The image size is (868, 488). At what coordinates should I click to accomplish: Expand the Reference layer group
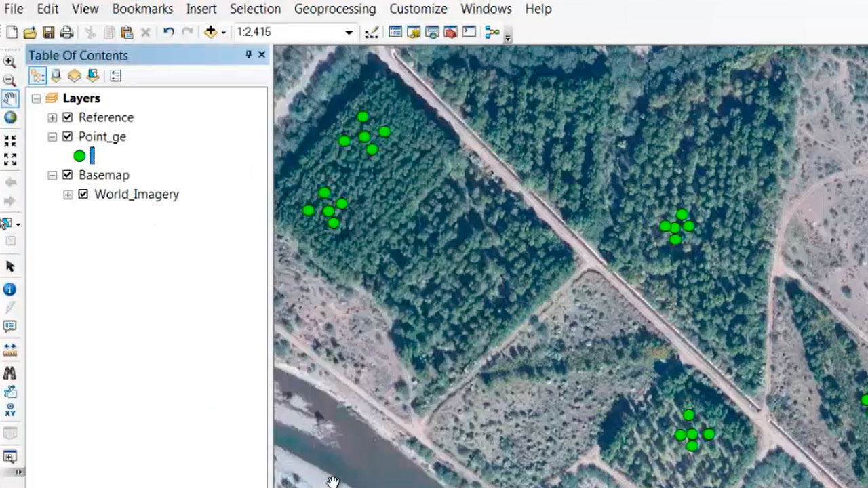52,117
